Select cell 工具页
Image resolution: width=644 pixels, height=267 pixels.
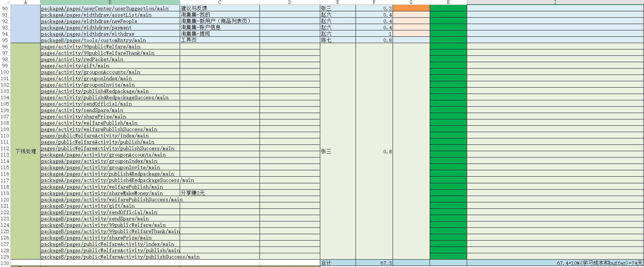coord(220,40)
